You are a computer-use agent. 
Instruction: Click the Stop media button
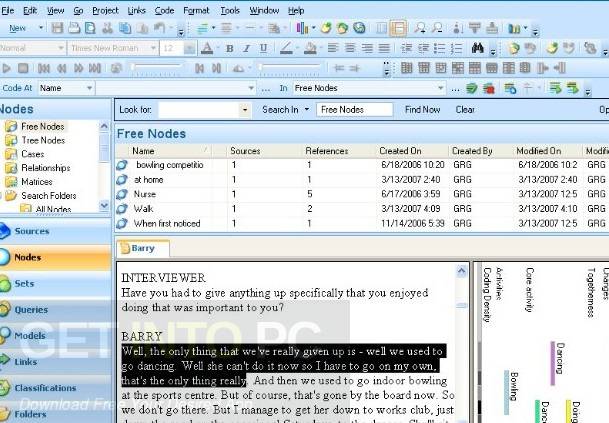23,68
